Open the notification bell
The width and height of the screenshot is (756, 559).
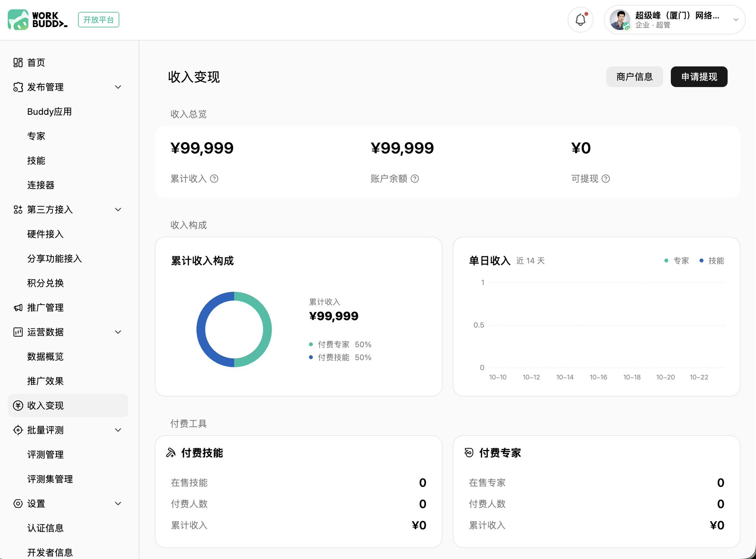[580, 20]
